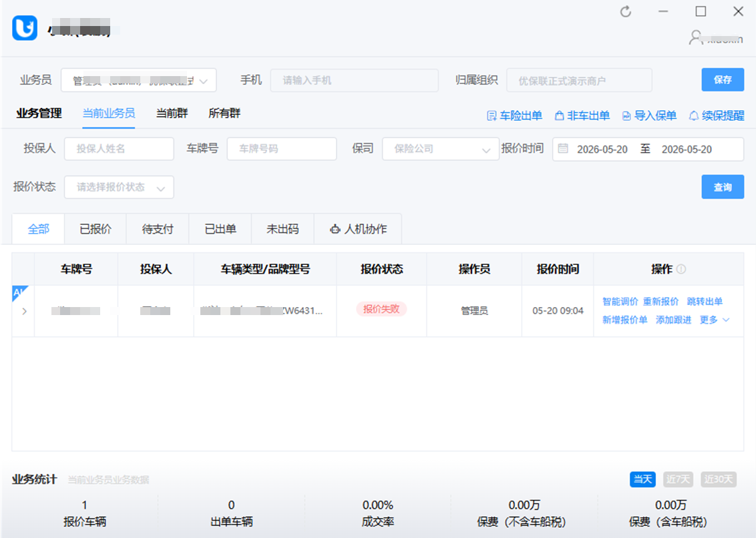The image size is (756, 538).
Task: Click the 车险出单 document icon
Action: pos(492,115)
